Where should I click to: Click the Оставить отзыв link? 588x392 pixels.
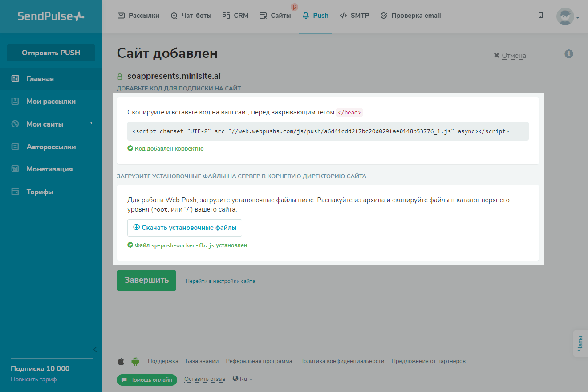(x=205, y=379)
